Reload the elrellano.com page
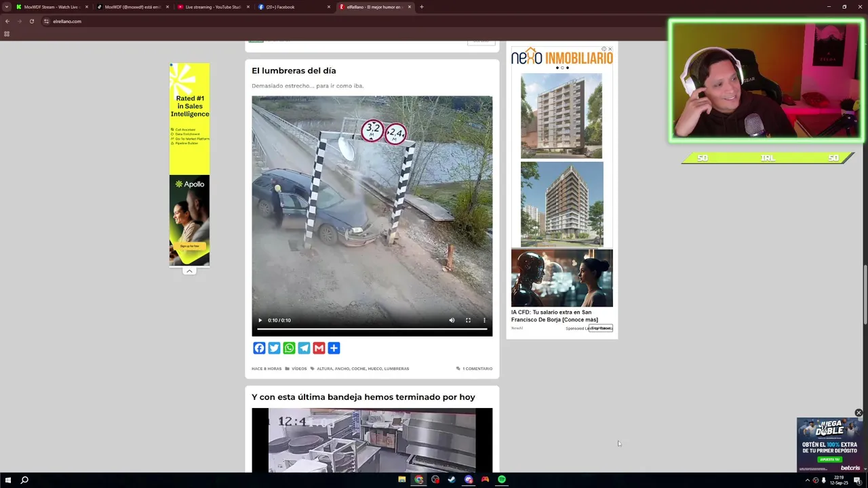Viewport: 868px width, 488px height. coord(31,21)
